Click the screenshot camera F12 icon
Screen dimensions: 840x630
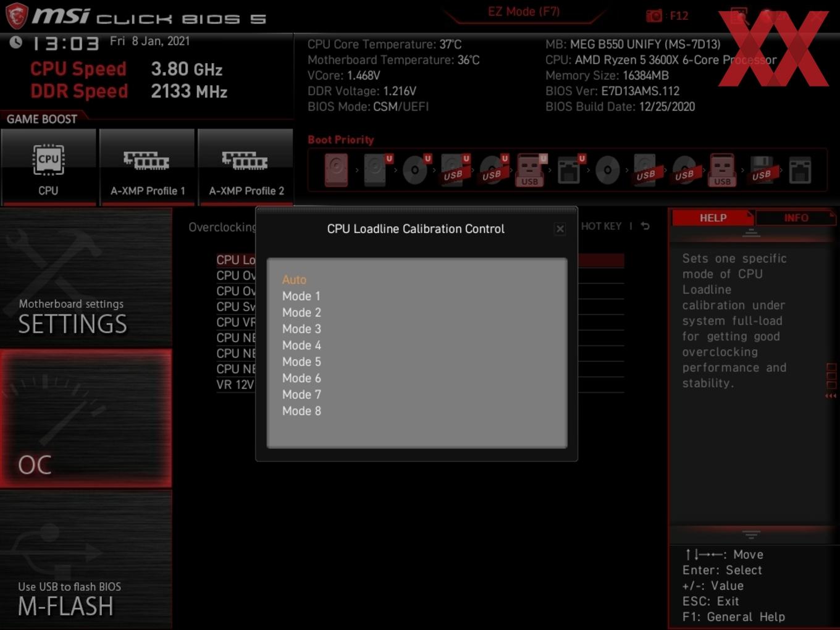[654, 15]
